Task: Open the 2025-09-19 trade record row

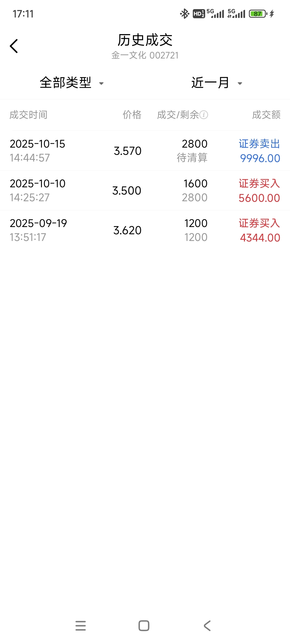Action: pos(145,230)
